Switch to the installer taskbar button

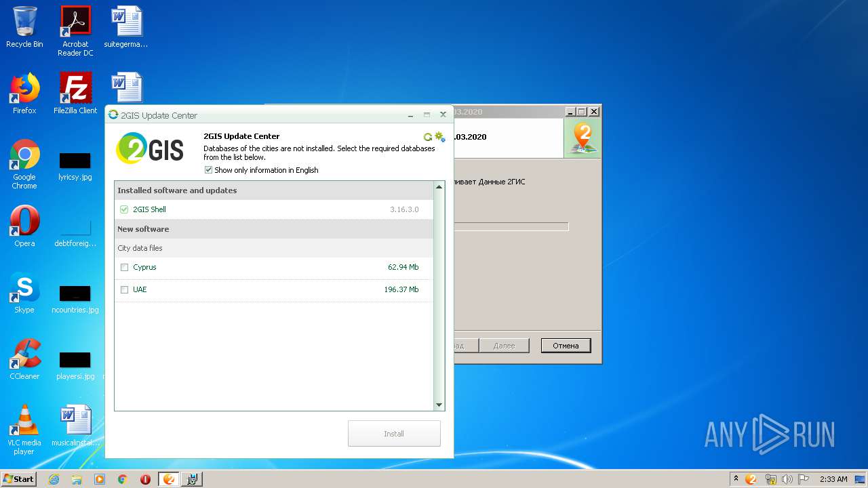[192, 479]
